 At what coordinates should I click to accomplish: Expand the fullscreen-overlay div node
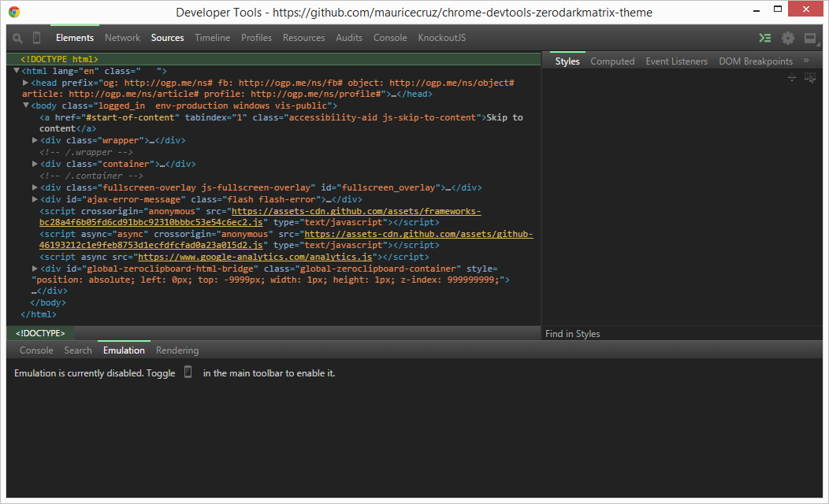tap(35, 187)
